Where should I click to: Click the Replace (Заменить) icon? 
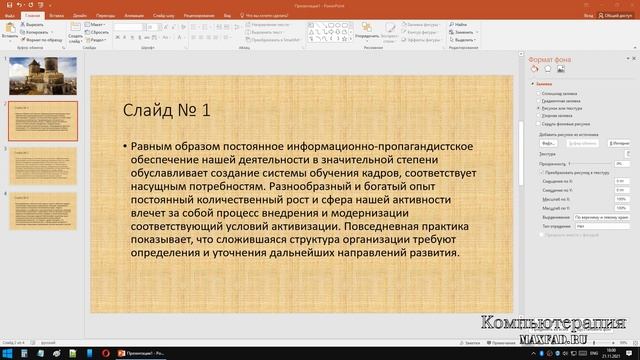451,32
